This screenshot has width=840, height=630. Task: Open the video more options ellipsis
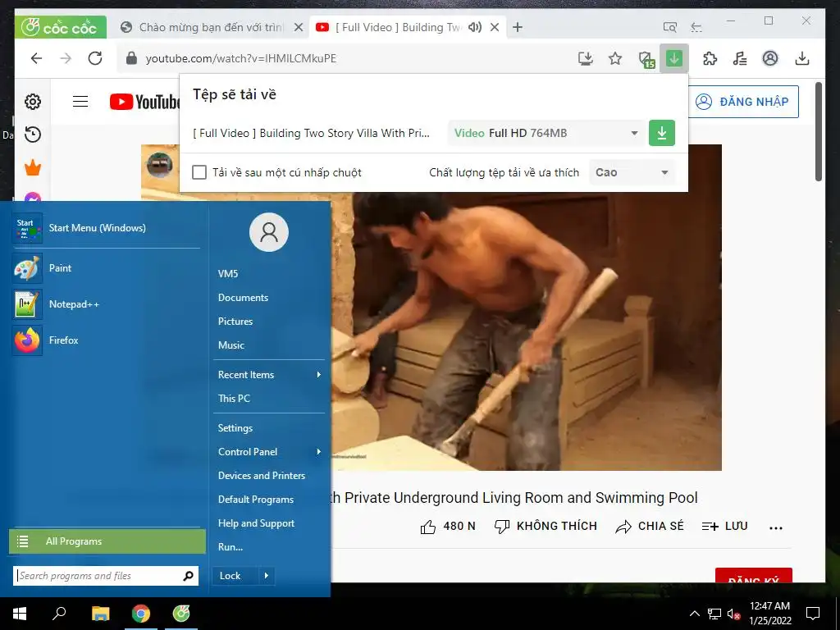776,527
